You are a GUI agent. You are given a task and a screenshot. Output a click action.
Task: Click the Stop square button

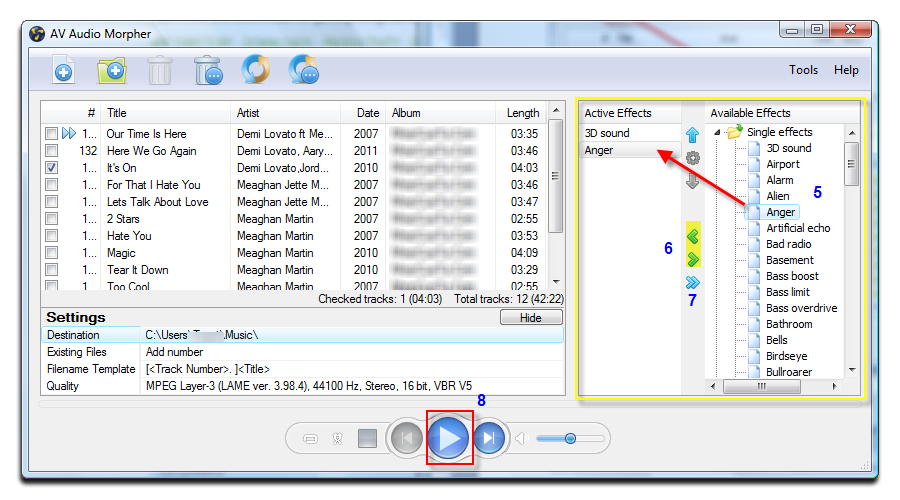point(367,439)
